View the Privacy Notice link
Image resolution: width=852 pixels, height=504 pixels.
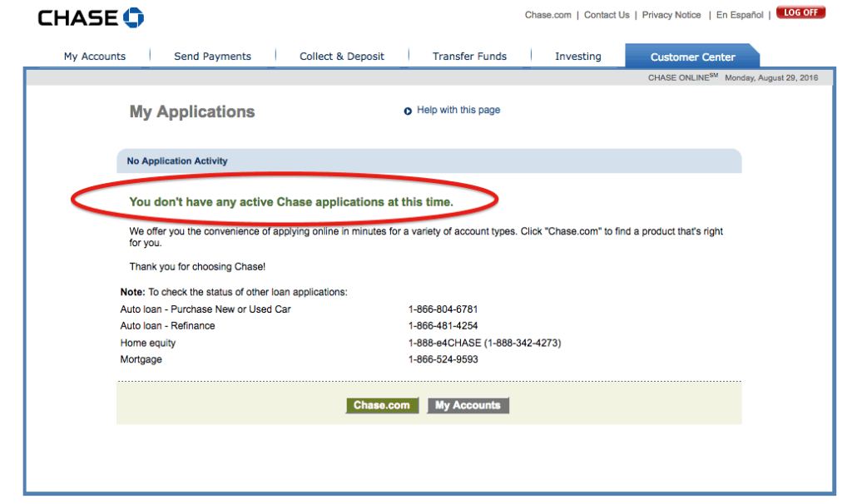[671, 15]
